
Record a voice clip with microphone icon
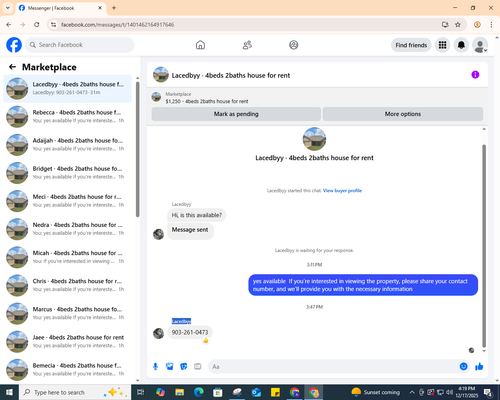tap(155, 367)
